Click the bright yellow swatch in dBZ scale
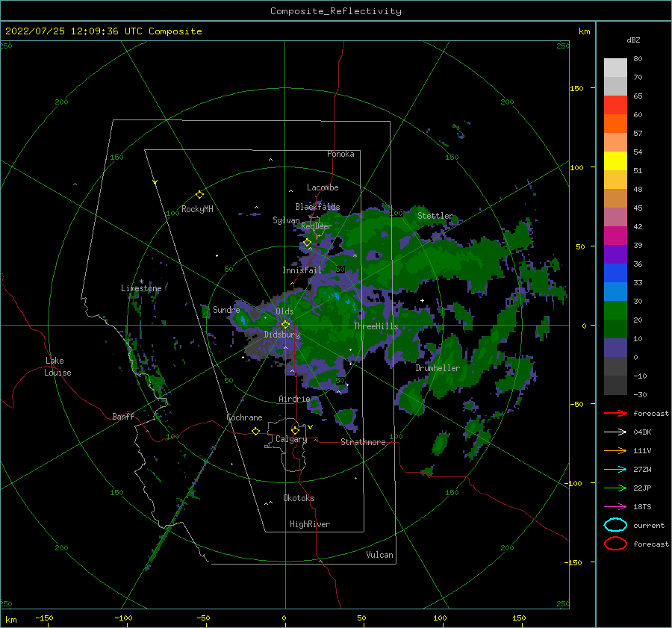The image size is (672, 628). click(615, 161)
